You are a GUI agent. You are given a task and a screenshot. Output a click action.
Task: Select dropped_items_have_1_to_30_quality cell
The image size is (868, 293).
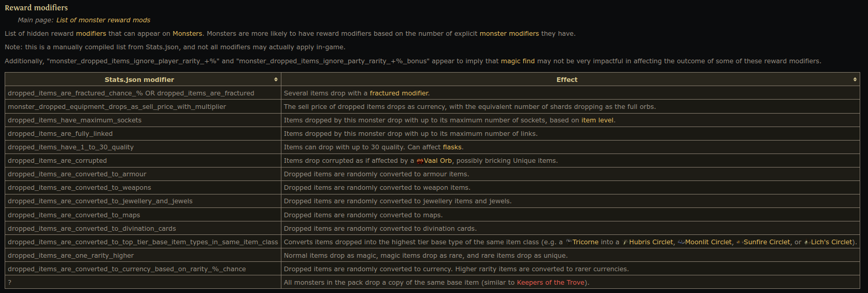click(x=143, y=147)
